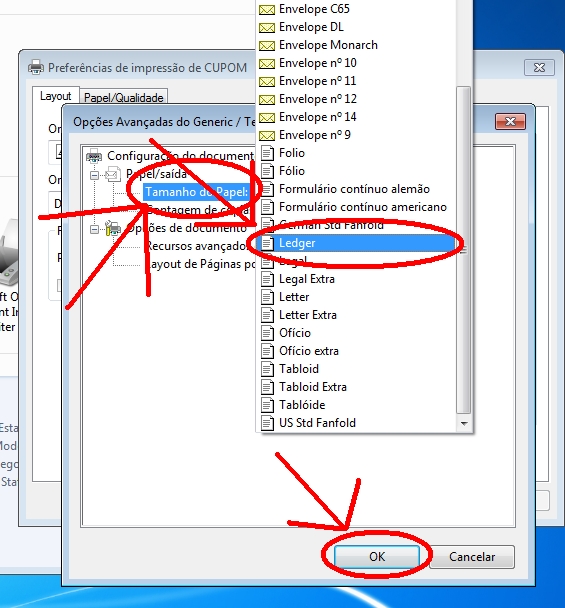Viewport: 565px width, 608px height.
Task: Click the Cancelar button
Action: 472,557
